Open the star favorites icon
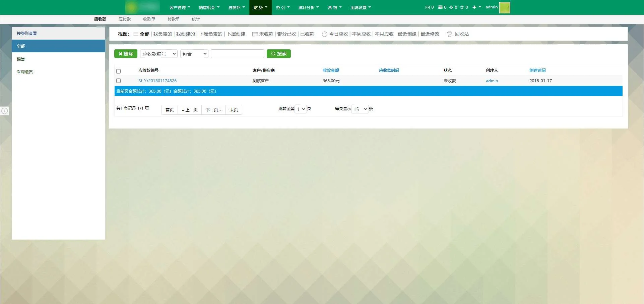This screenshot has width=644, height=304. (462, 7)
